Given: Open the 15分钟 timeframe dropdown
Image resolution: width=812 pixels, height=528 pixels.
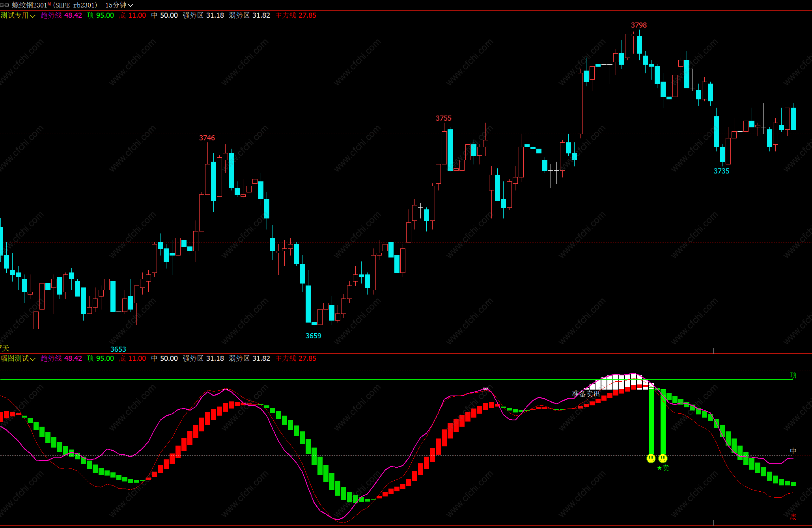Looking at the screenshot, I should [x=119, y=5].
